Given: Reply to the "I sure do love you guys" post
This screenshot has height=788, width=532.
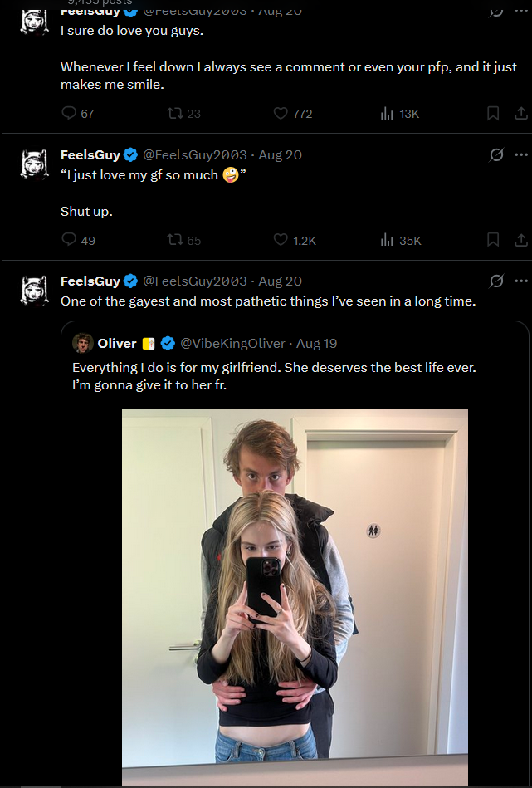Looking at the screenshot, I should [x=69, y=113].
